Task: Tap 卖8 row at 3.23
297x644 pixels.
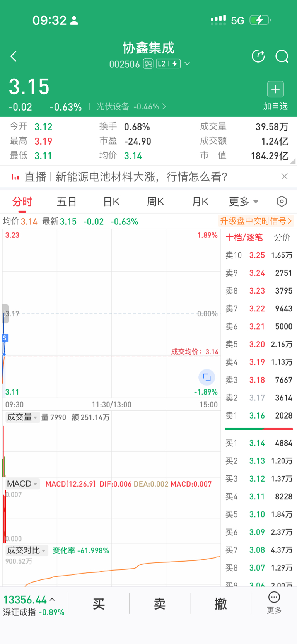Action: point(259,291)
